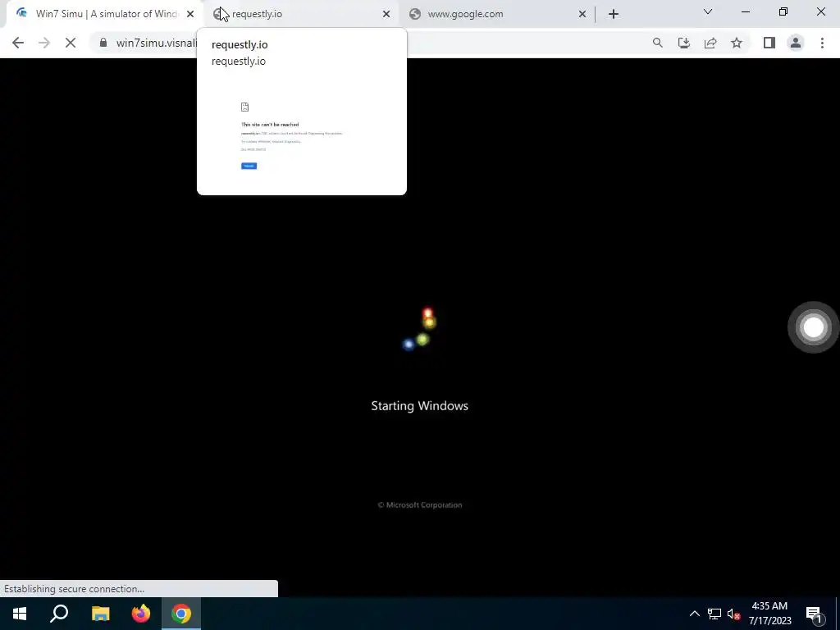This screenshot has height=630, width=840.
Task: Click the Windows boot logo animation
Action: click(x=419, y=328)
